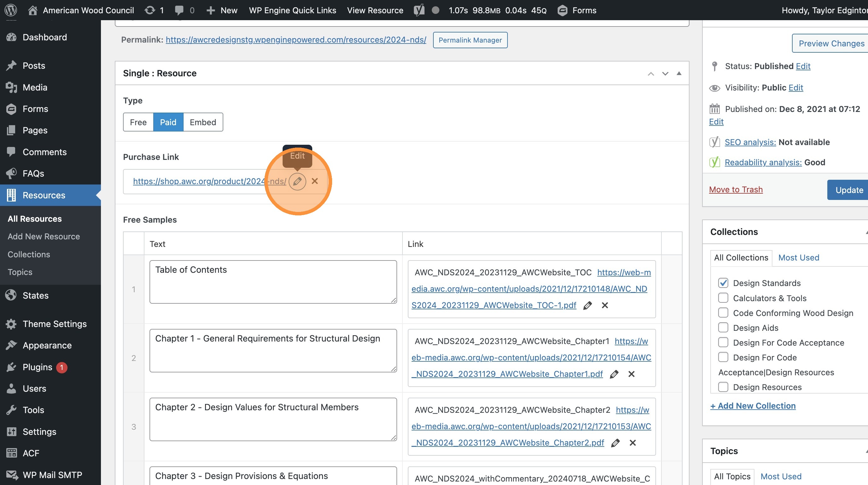Open the Permalink Manager

click(470, 40)
